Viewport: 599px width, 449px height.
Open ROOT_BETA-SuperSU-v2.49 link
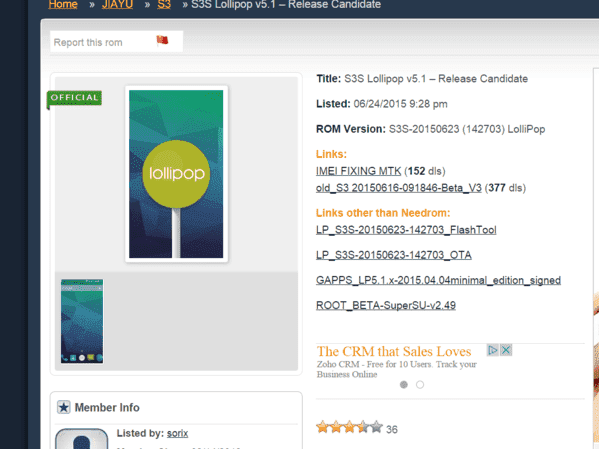tap(386, 305)
